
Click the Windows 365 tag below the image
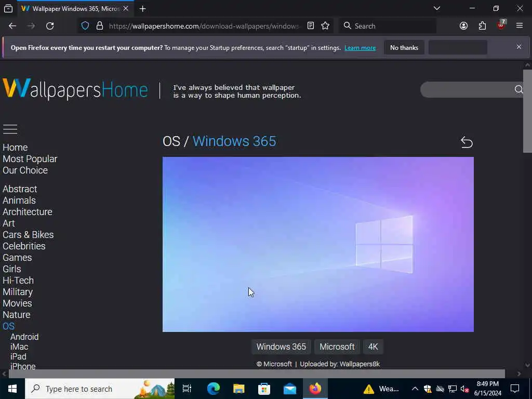(x=281, y=347)
